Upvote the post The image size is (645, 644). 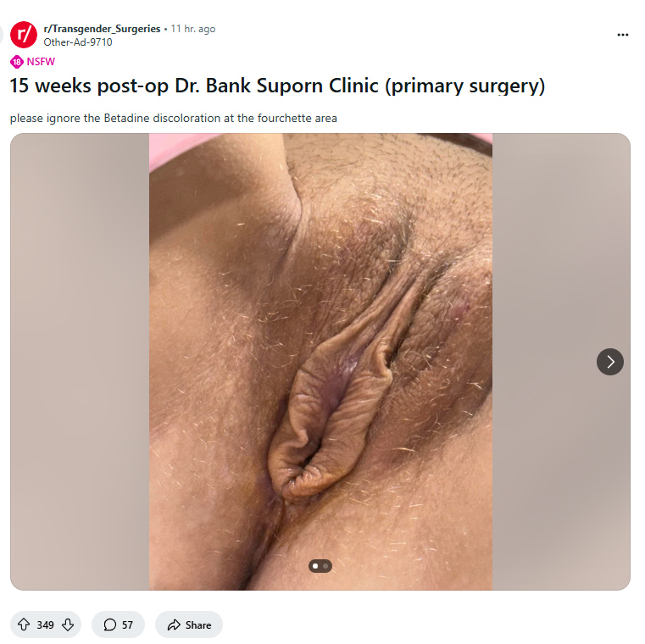24,625
